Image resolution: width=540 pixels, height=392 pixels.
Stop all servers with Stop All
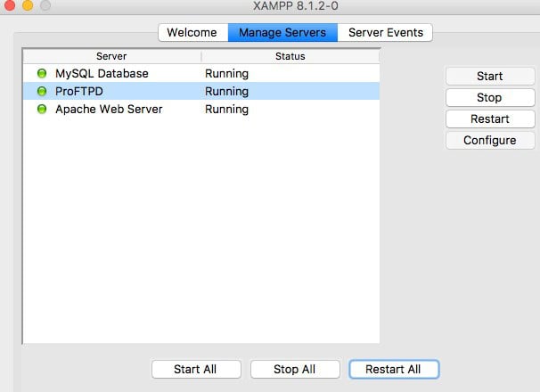[x=295, y=369]
